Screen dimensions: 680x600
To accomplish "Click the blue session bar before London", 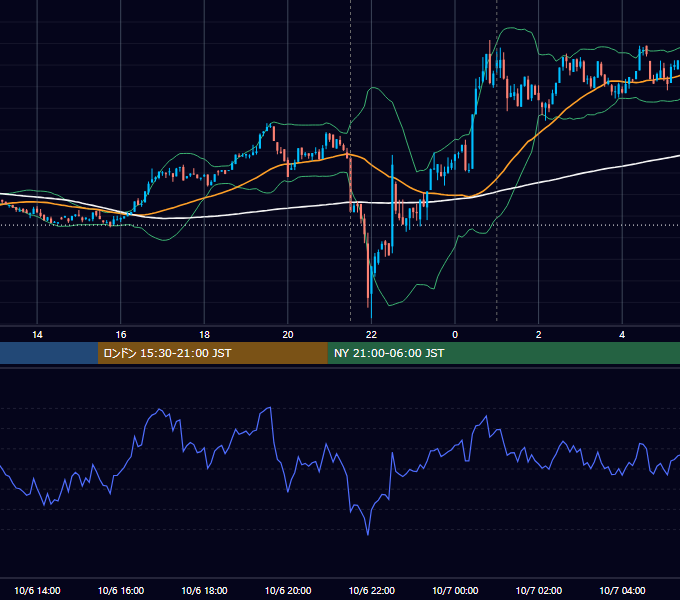I will 49,353.
